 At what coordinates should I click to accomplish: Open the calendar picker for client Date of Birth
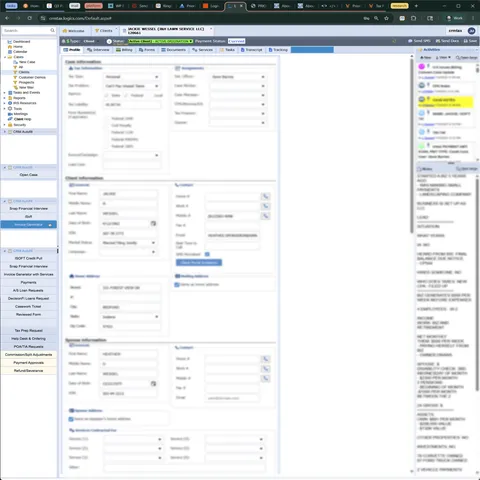(153, 223)
